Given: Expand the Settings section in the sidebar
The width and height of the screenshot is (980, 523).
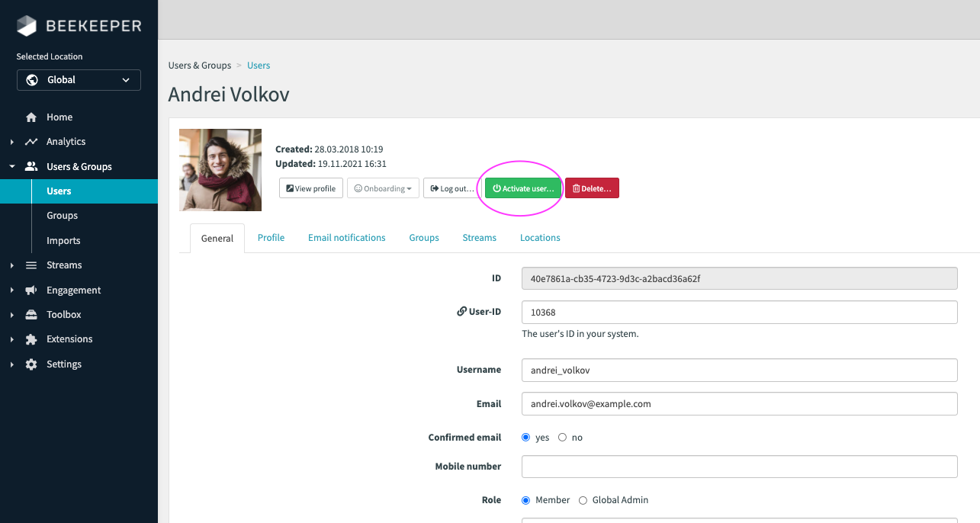Looking at the screenshot, I should (11, 364).
